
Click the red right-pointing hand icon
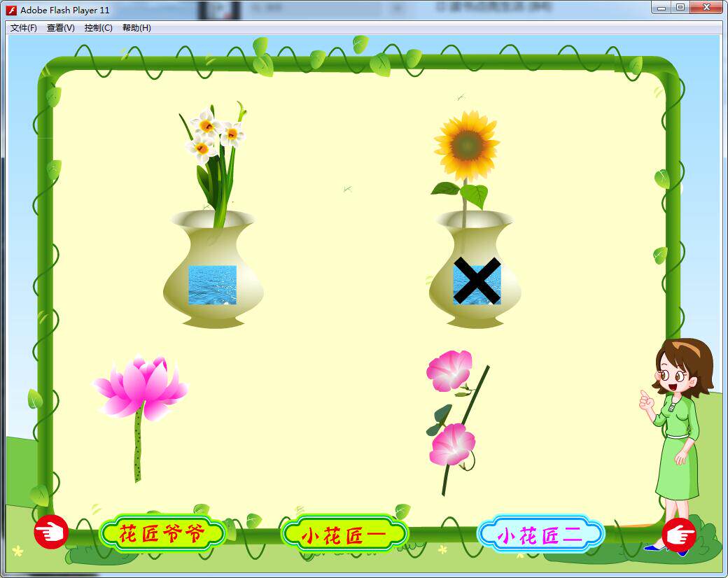(x=678, y=535)
